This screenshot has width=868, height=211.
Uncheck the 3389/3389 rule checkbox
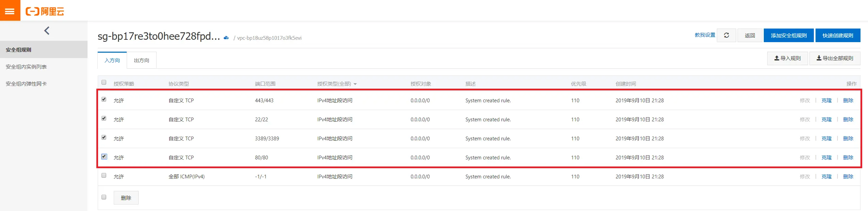[104, 137]
